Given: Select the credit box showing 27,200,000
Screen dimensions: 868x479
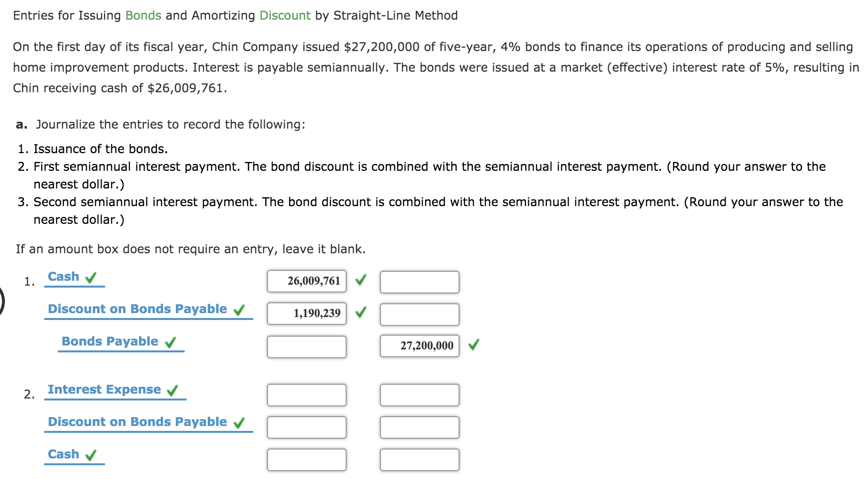Looking at the screenshot, I should point(420,346).
